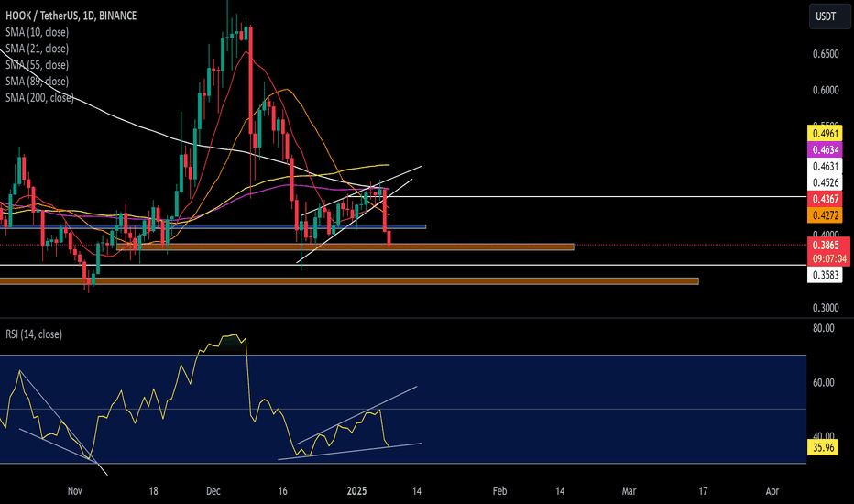Click the white 0.3583 price label

(x=825, y=275)
